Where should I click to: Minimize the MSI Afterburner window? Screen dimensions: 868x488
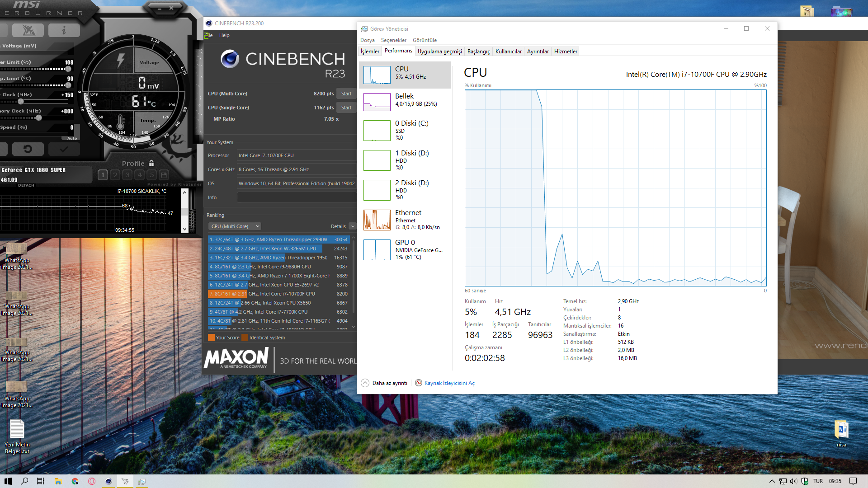click(160, 8)
